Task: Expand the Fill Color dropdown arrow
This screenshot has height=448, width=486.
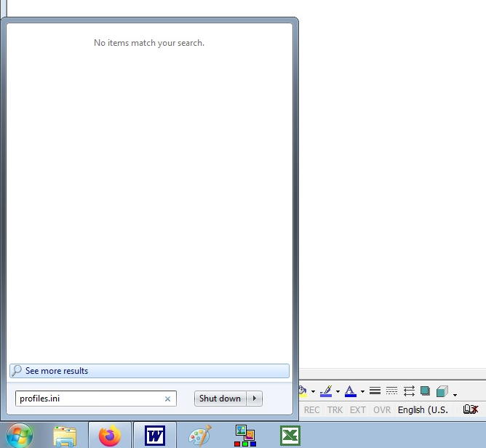Action: click(x=313, y=391)
